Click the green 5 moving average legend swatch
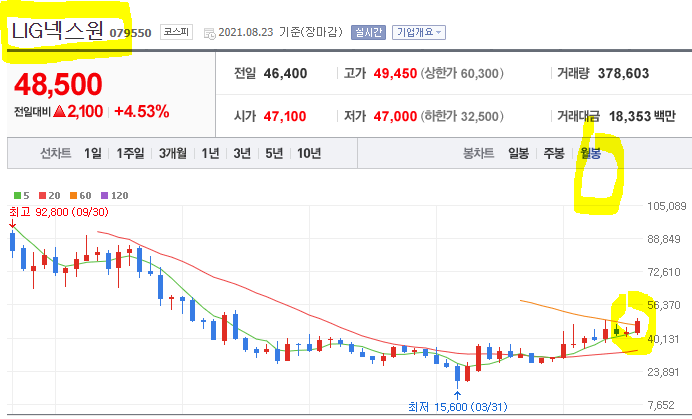692x419 pixels. click(18, 196)
